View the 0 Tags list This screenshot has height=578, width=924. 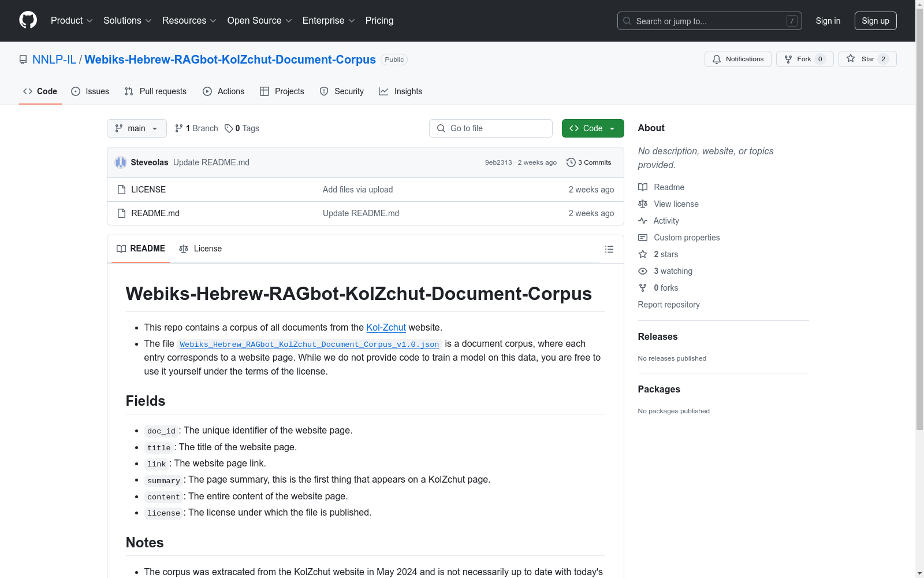tap(242, 128)
